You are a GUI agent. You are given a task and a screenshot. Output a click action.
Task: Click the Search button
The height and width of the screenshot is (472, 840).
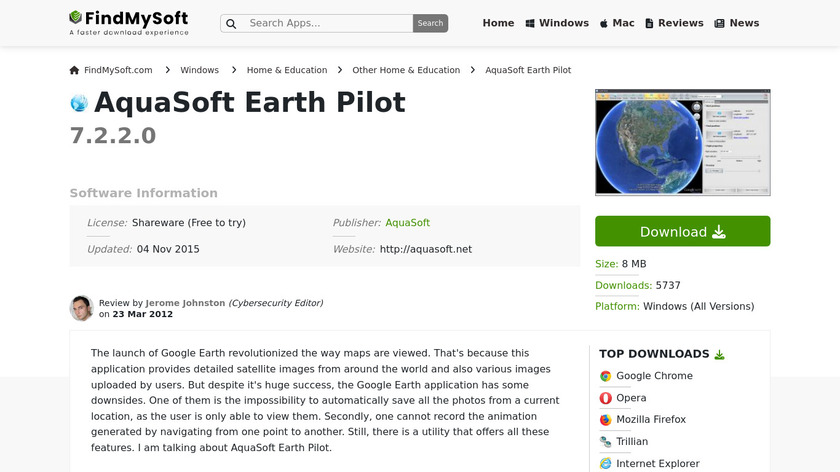pos(430,23)
